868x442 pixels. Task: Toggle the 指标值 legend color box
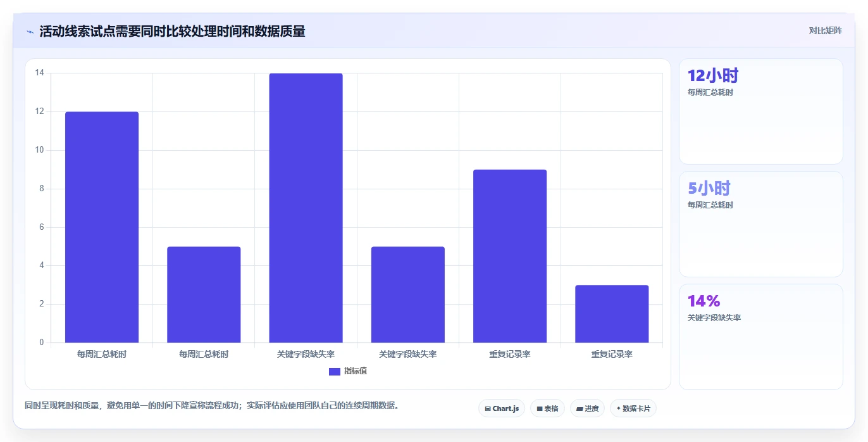tap(335, 371)
